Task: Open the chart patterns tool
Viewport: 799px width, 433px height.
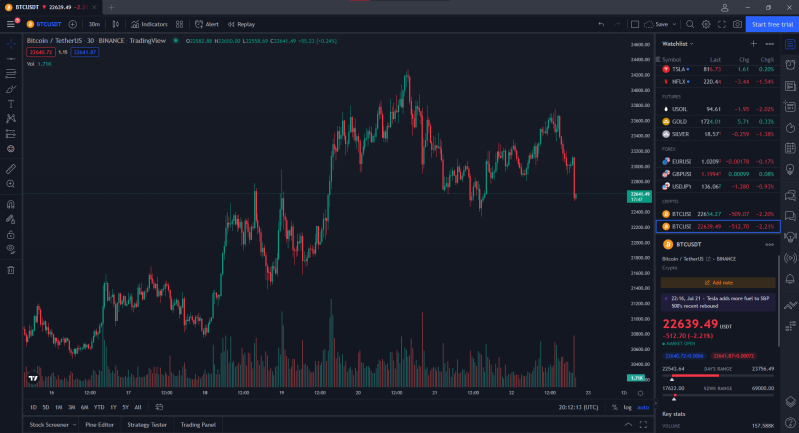Action: [x=11, y=119]
